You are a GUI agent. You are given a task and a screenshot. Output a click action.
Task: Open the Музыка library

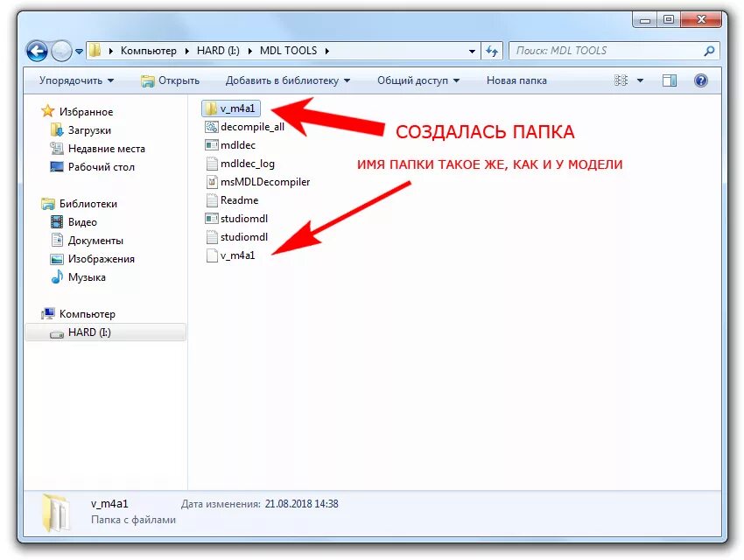pos(87,277)
